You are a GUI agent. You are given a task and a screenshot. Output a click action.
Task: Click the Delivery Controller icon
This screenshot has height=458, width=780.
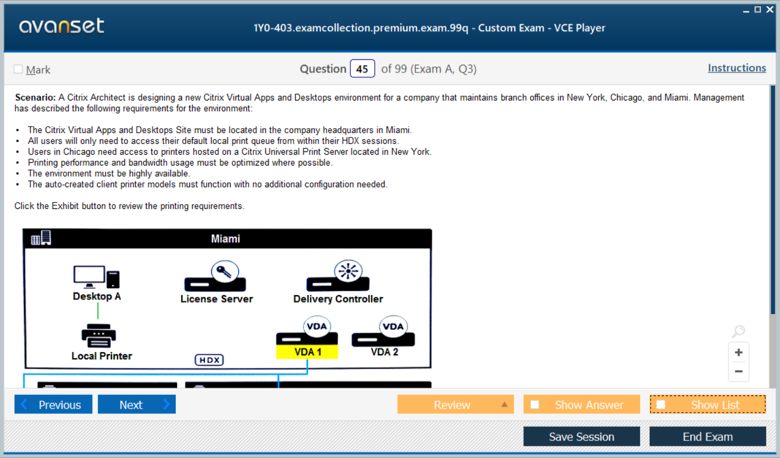[338, 275]
